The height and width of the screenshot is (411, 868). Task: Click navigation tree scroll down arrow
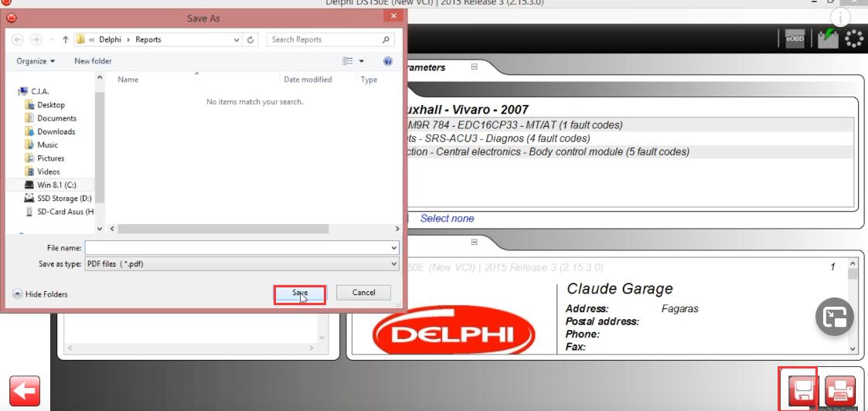pyautogui.click(x=100, y=228)
